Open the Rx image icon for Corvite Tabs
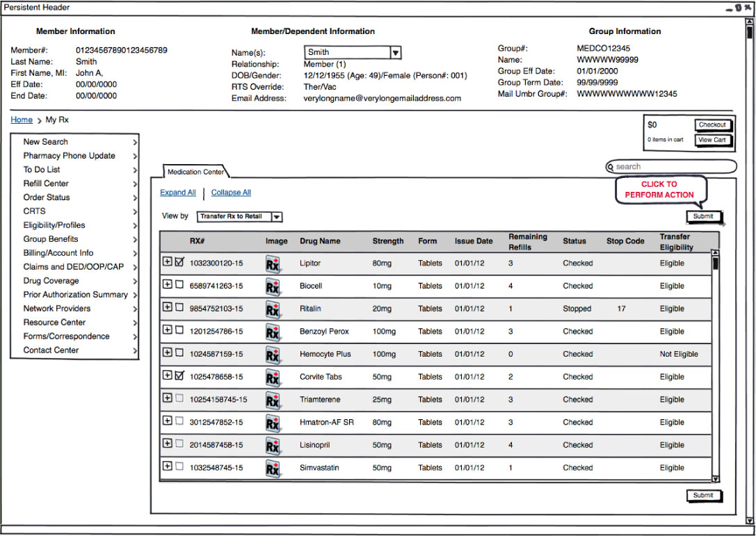Viewport: 756px width, 536px height. (x=273, y=377)
